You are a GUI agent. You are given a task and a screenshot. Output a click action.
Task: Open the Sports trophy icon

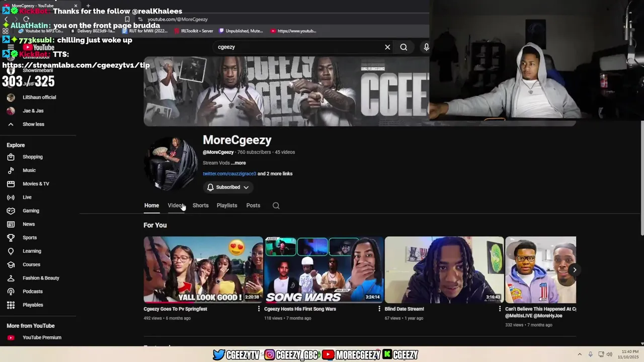coord(11,238)
